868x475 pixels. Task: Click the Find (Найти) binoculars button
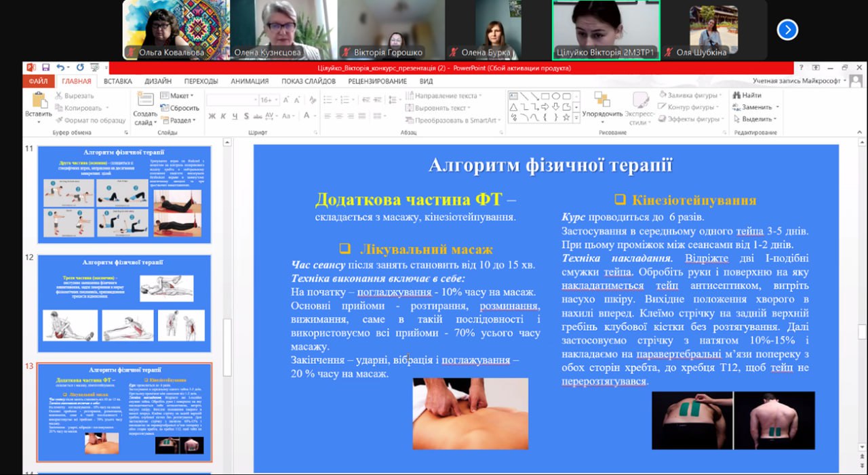click(747, 96)
